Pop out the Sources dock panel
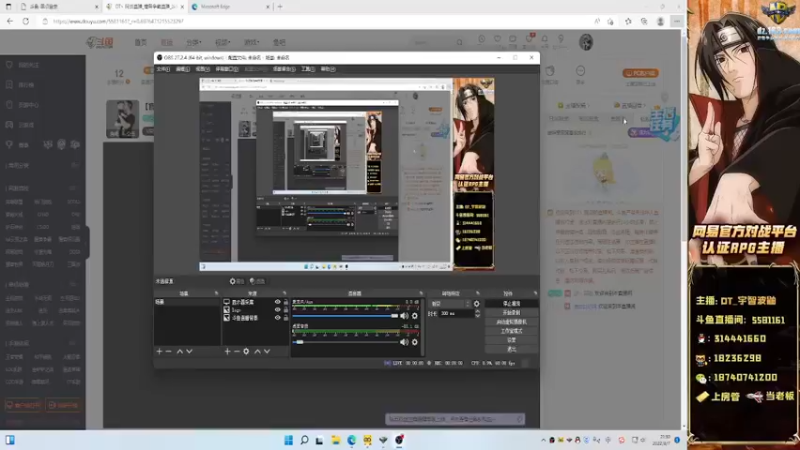 point(285,293)
